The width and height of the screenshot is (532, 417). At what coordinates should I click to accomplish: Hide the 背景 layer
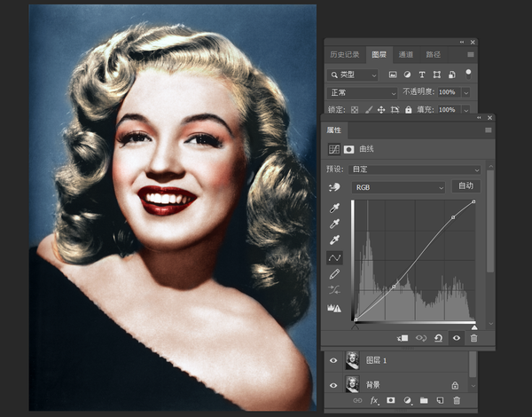pyautogui.click(x=333, y=385)
